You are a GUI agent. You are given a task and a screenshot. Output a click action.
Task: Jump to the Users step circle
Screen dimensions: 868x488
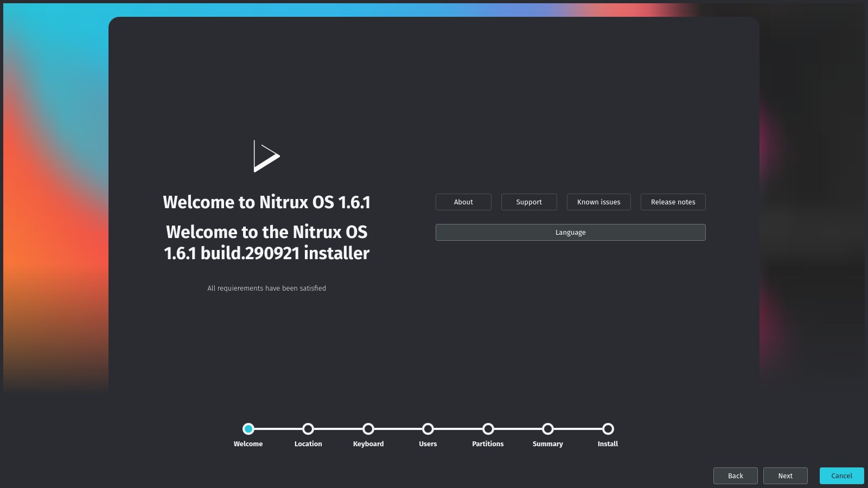[x=428, y=429]
